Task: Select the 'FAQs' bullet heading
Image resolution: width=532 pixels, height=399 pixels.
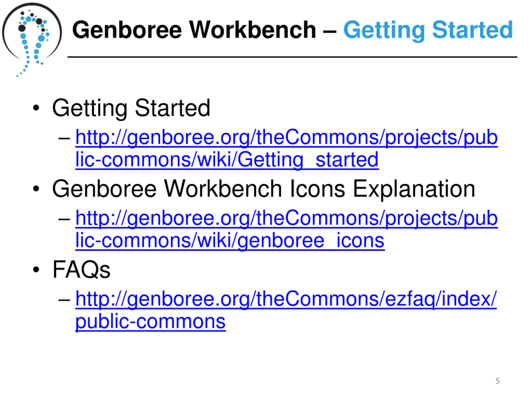Action: pyautogui.click(x=81, y=270)
